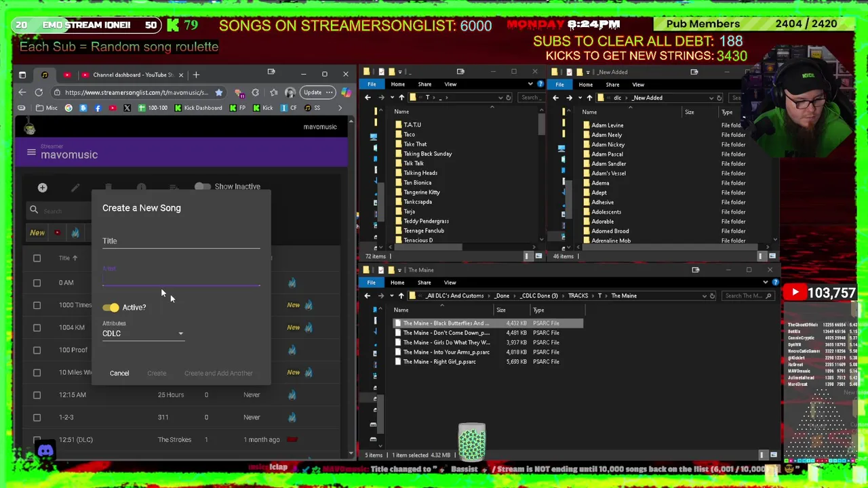
Task: Open the Copilot icon in browser
Action: coord(346,92)
